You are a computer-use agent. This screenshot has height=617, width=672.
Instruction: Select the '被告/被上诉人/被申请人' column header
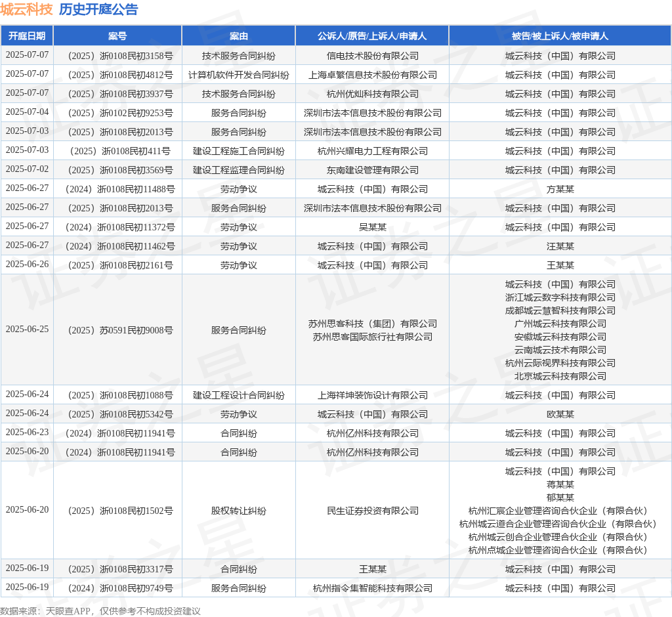coord(560,36)
